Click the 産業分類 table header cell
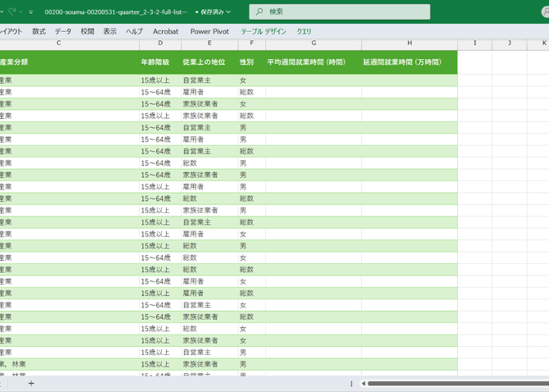This screenshot has height=392, width=549. click(70, 62)
